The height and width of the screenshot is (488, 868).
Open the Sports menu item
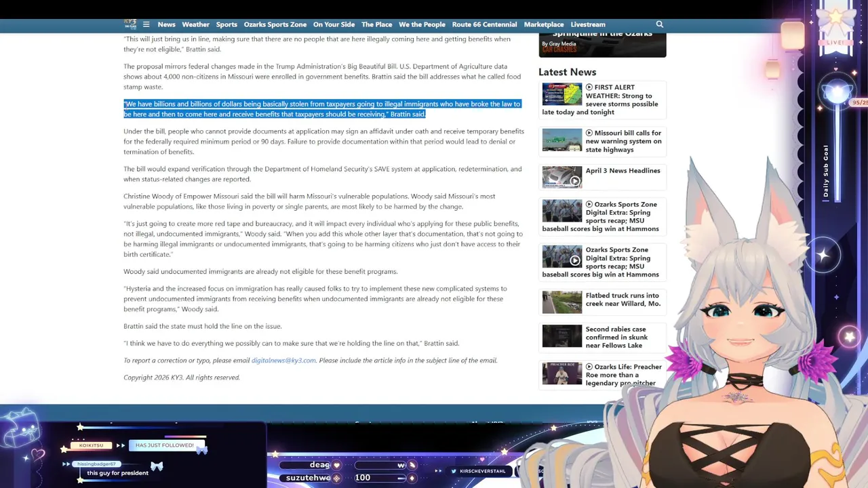pyautogui.click(x=226, y=24)
